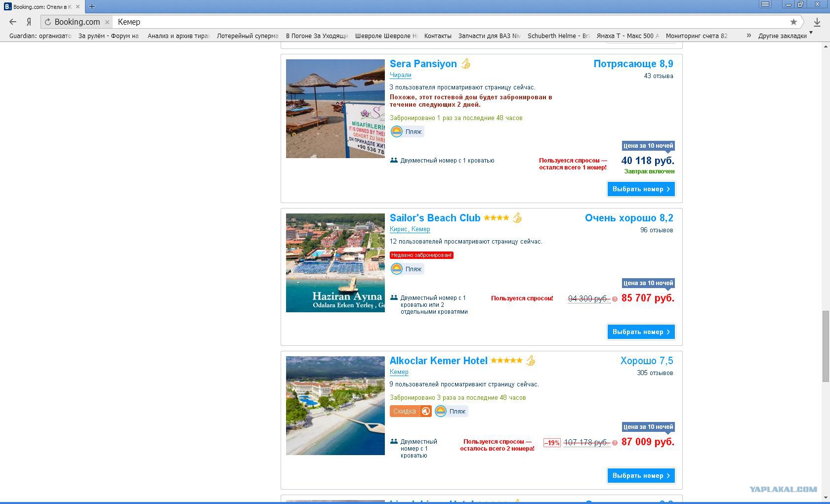Open the Шевроле Шевроле bookmark

point(386,36)
